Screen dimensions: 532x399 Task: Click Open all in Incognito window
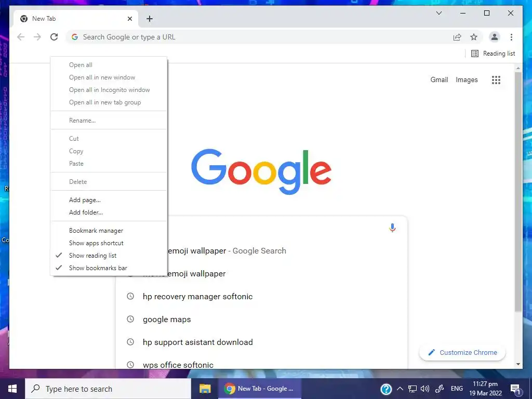point(109,90)
